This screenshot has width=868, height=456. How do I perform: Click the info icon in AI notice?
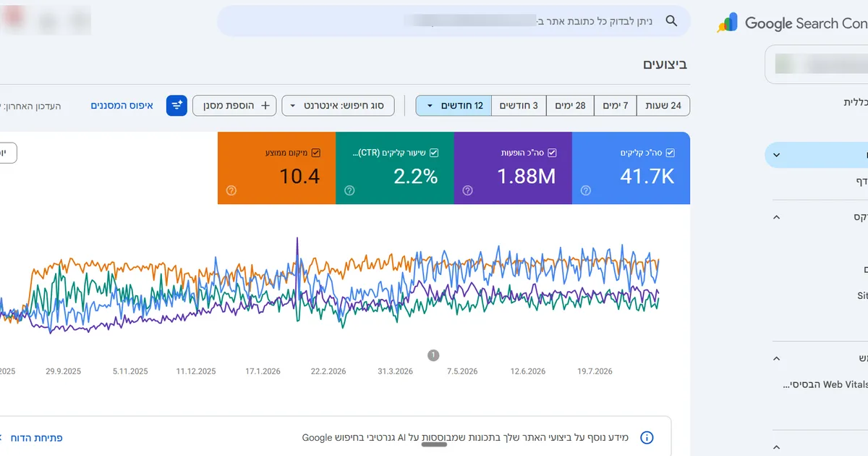(x=647, y=437)
